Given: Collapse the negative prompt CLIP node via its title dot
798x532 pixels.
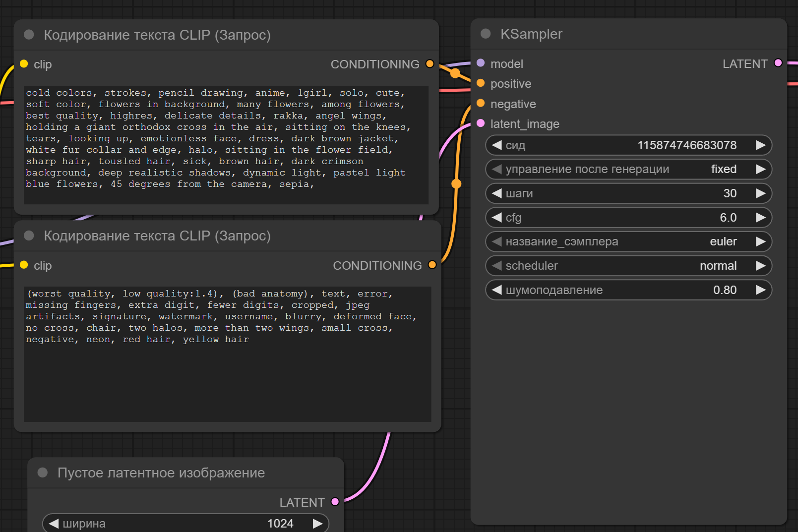Looking at the screenshot, I should pyautogui.click(x=29, y=236).
